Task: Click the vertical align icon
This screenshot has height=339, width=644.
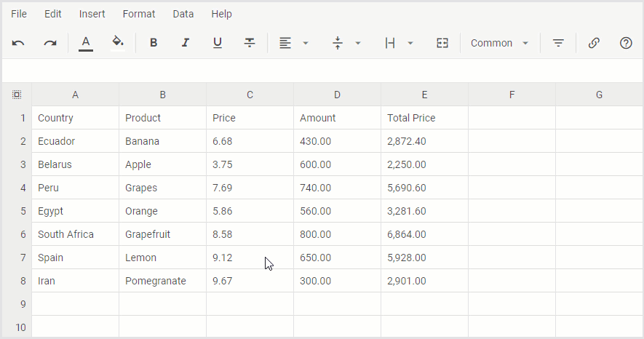Action: [x=338, y=43]
